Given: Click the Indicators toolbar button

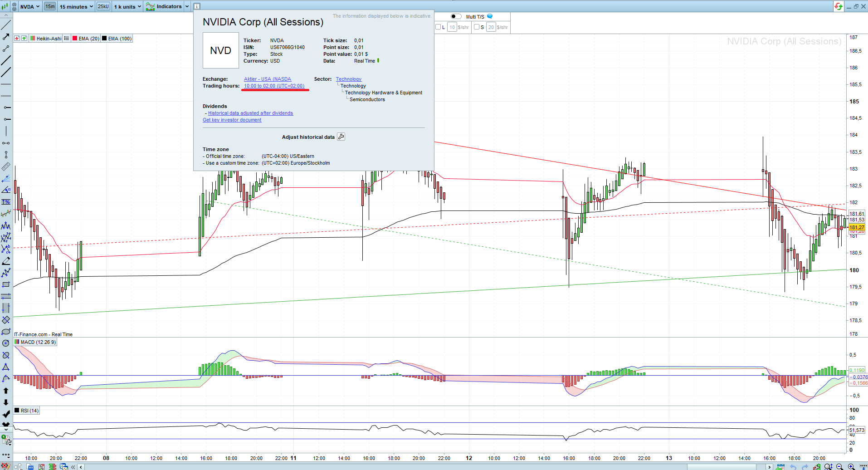Looking at the screenshot, I should pos(164,6).
